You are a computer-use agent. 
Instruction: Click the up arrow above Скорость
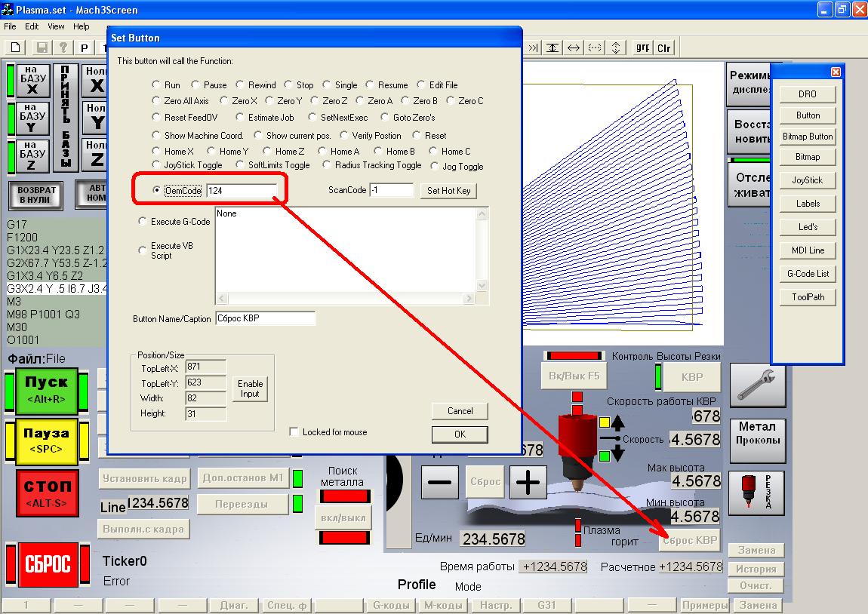617,423
